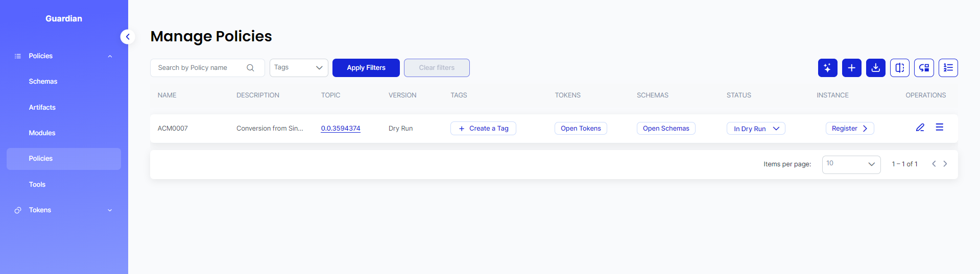The image size is (980, 274).
Task: Open Schemas in the sidebar
Action: 43,82
